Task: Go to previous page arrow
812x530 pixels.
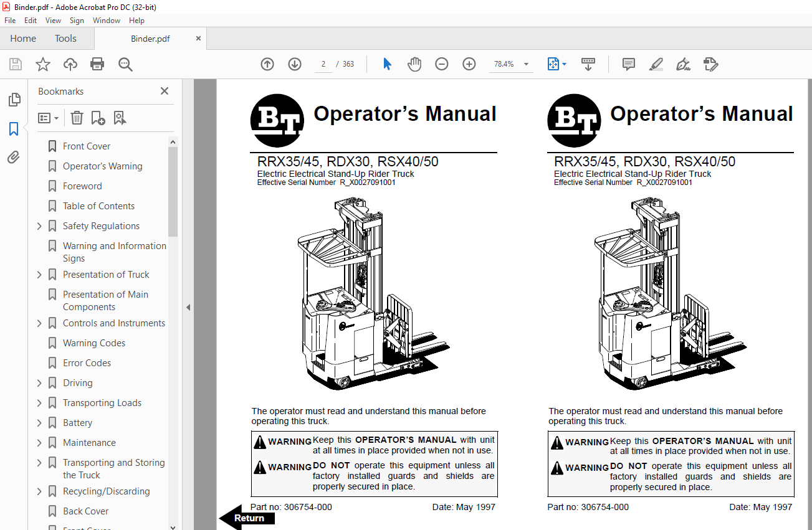Action: (x=267, y=64)
